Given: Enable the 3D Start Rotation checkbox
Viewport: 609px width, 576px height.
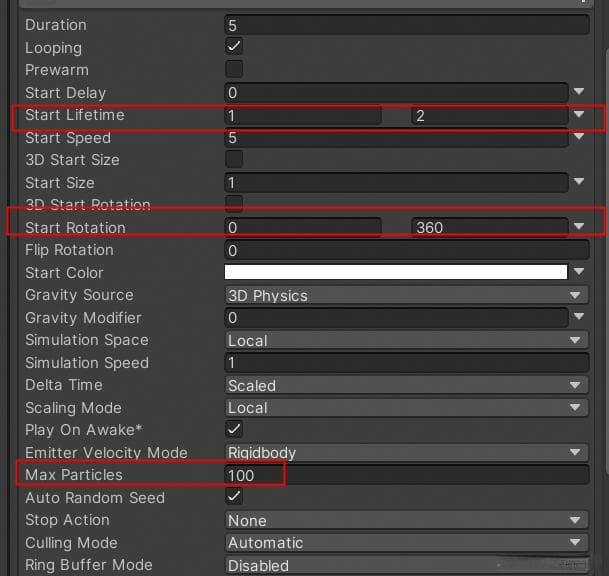Looking at the screenshot, I should (234, 204).
